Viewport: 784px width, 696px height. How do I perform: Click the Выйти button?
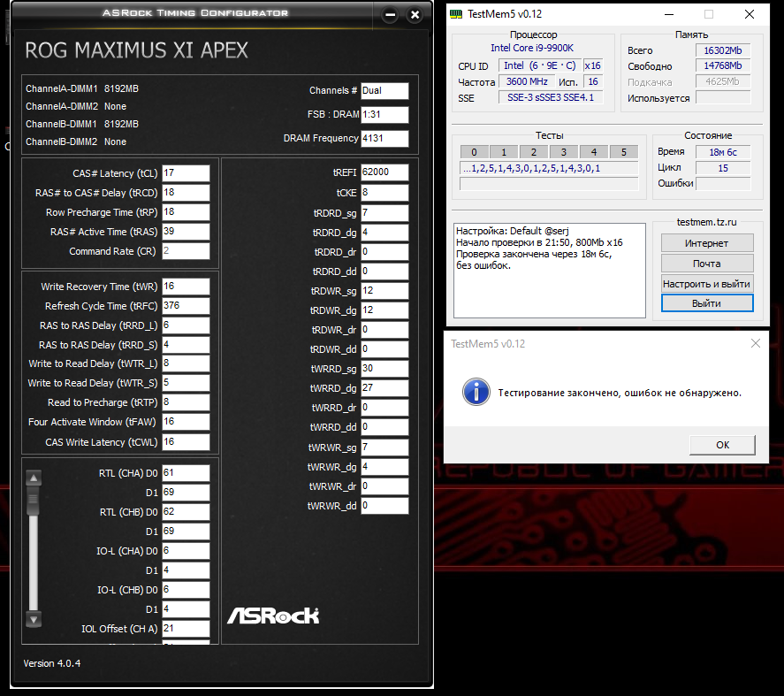click(706, 303)
